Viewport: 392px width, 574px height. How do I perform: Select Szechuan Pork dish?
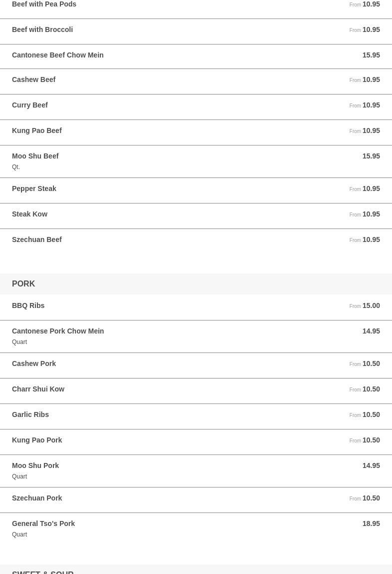pos(196,499)
